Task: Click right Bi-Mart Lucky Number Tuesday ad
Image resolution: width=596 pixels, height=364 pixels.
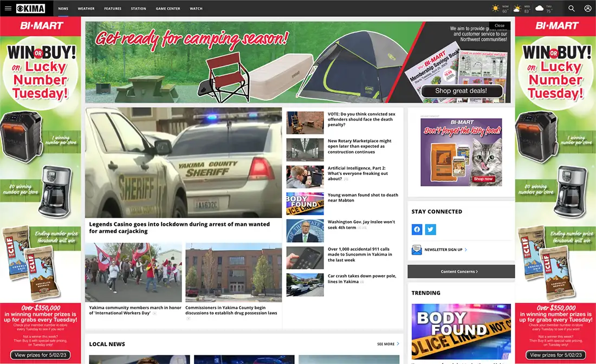Action: 556,190
